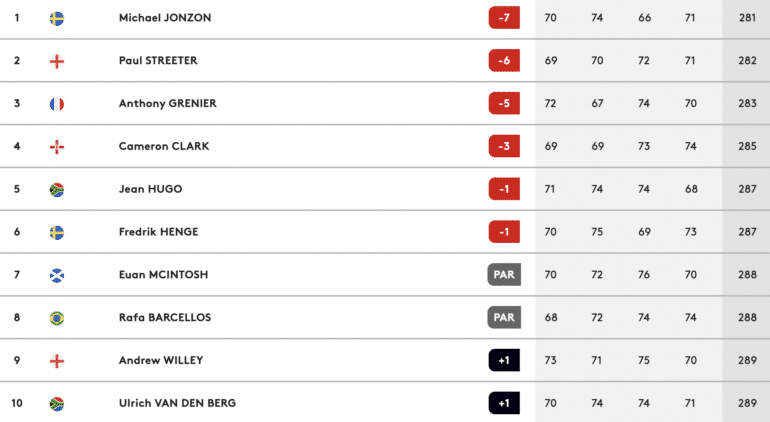The width and height of the screenshot is (770, 422).
Task: Click the Brazilian flag beside Rafa Barcellos
Action: [x=57, y=318]
